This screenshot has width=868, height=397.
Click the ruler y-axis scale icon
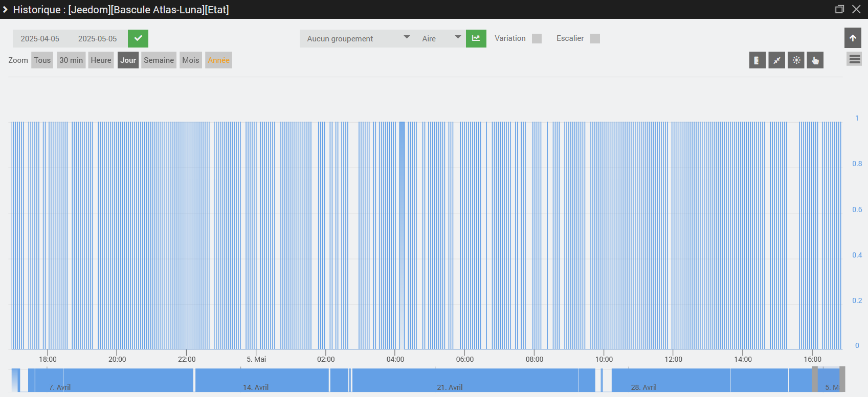[x=757, y=60]
